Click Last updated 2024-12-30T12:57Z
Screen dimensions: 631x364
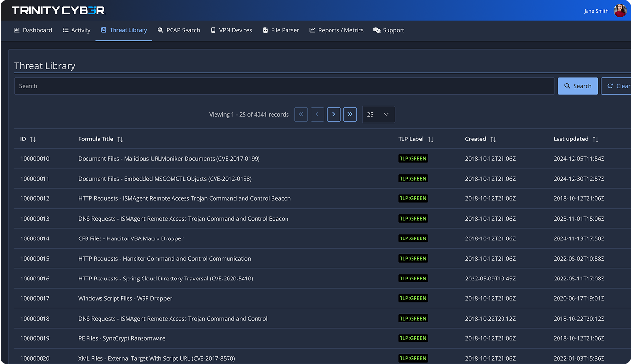point(579,179)
